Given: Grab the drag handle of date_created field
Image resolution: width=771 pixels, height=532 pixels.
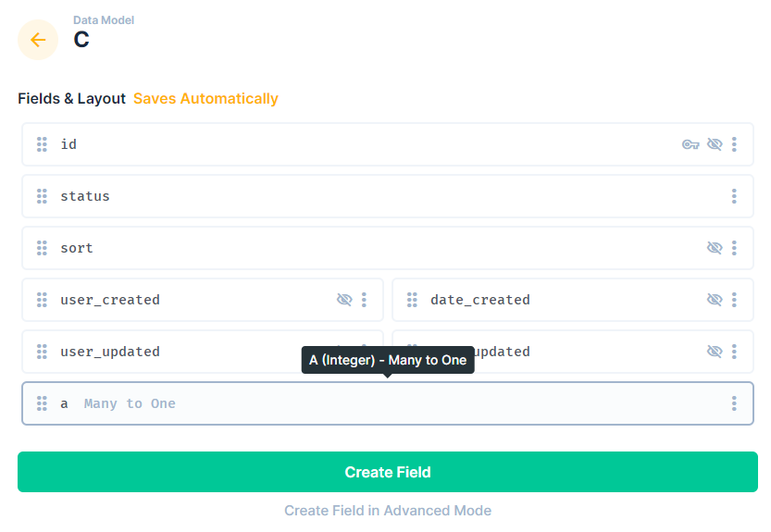Looking at the screenshot, I should pyautogui.click(x=412, y=300).
